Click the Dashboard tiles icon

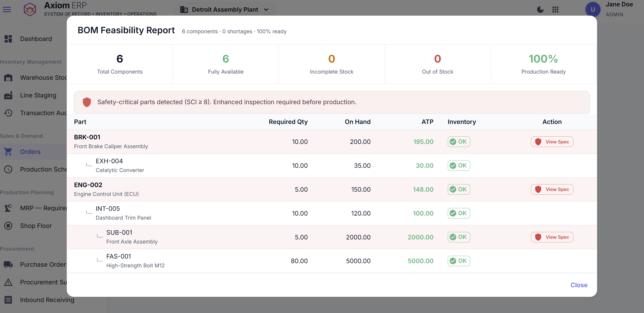(8, 39)
